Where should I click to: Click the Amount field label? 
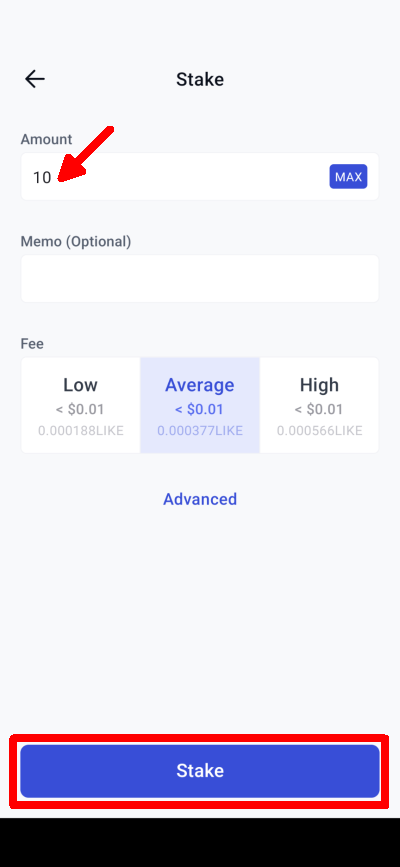click(x=46, y=139)
